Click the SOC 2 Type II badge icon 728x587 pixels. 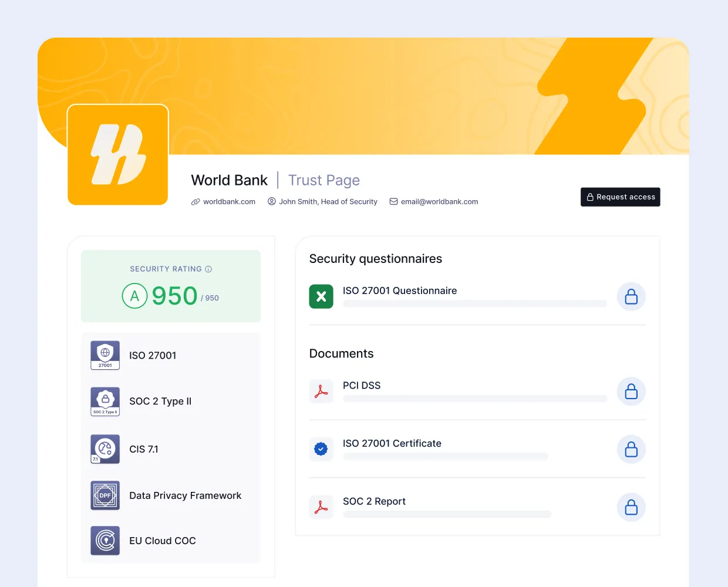tap(105, 402)
